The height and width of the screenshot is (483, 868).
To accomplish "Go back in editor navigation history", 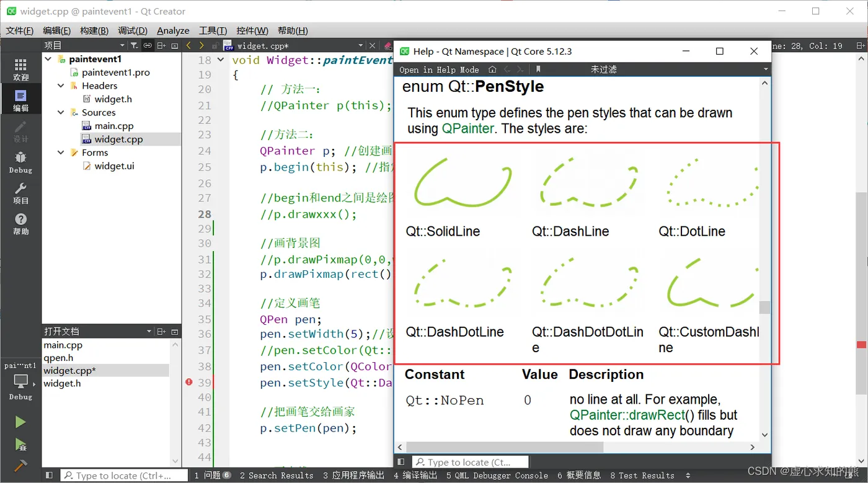I will (x=188, y=45).
